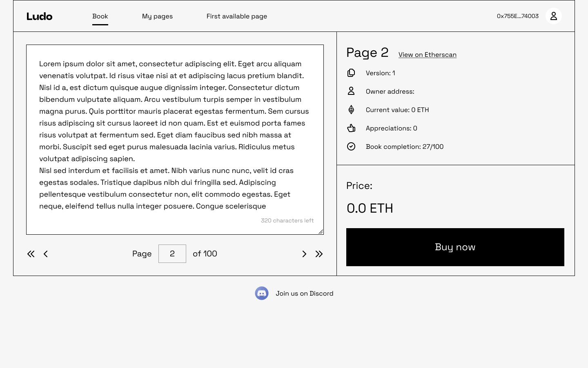Jump to the last page double-arrow

tap(319, 254)
